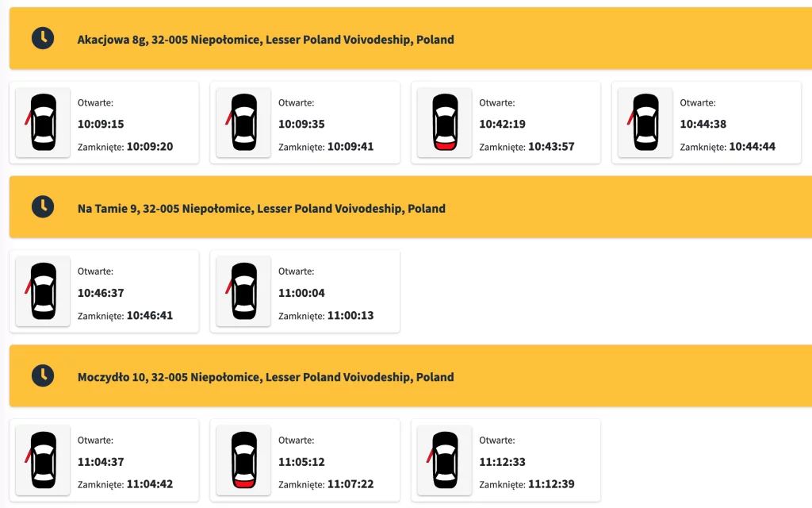This screenshot has height=508, width=812.
Task: Click the clock icon beside Na Tamie 9
Action: (43, 207)
